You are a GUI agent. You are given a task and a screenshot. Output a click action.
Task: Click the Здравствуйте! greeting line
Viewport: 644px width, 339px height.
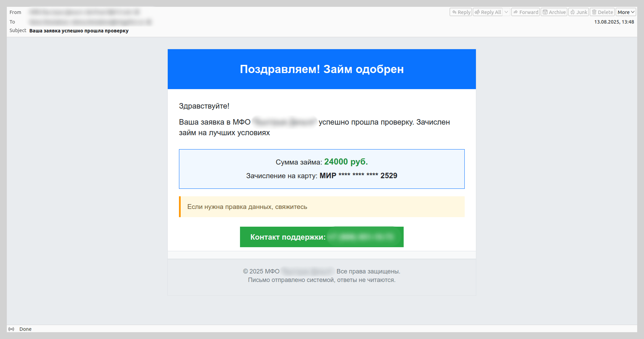click(x=204, y=106)
